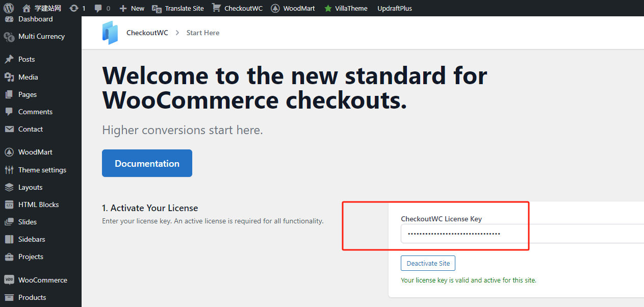
Task: Click the license valid and active message
Action: point(469,280)
